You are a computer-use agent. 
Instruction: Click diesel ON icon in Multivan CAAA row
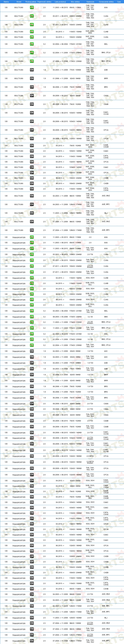pos(32,95)
